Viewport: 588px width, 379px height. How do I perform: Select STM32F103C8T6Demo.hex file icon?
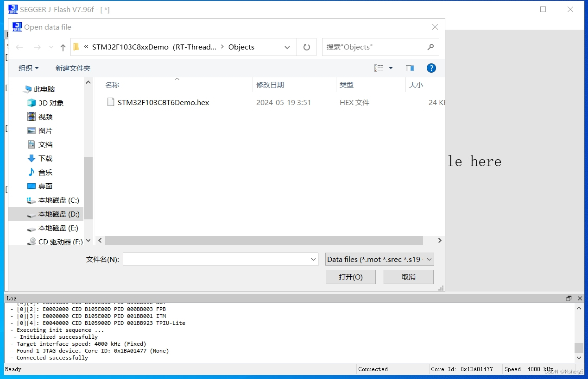(x=111, y=102)
